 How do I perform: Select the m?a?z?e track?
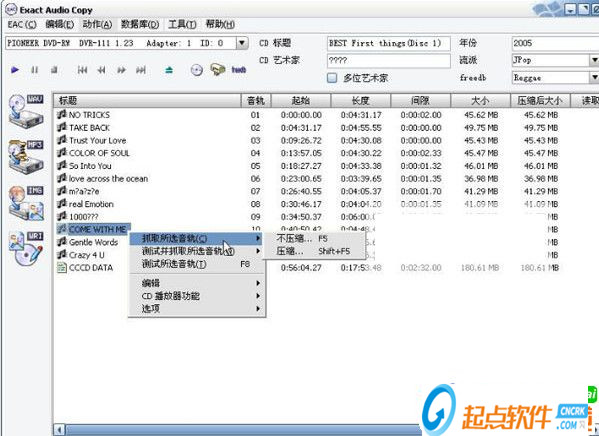84,191
